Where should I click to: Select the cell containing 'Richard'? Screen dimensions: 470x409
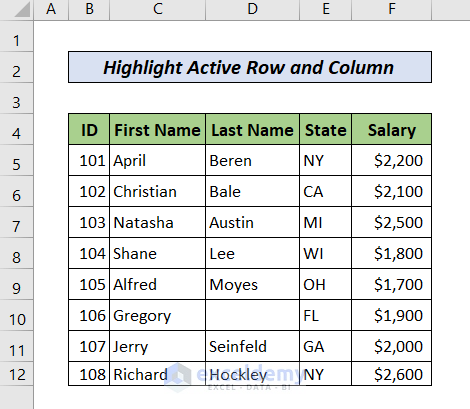click(158, 374)
